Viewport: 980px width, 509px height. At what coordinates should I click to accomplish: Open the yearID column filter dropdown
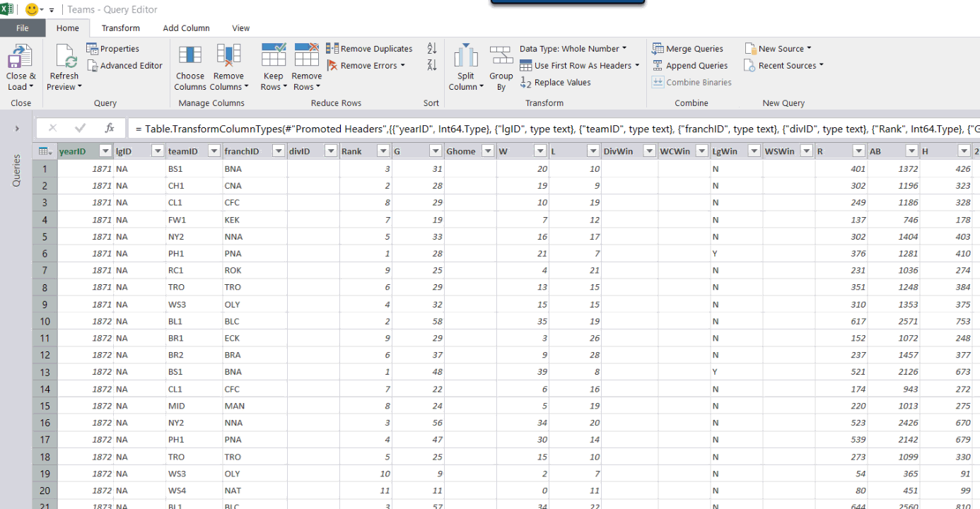[x=105, y=151]
